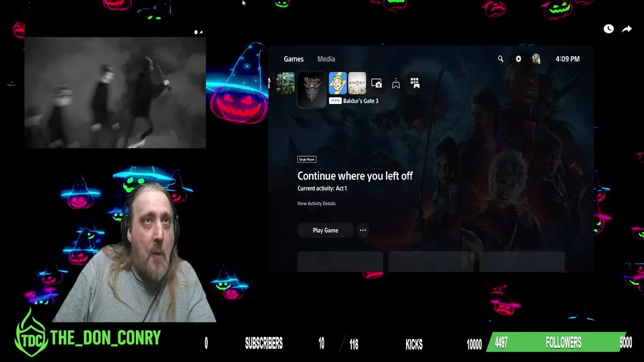Viewport: 644px width, 362px height.
Task: Select the Ghost of Tsushima game tile
Action: pos(357,83)
